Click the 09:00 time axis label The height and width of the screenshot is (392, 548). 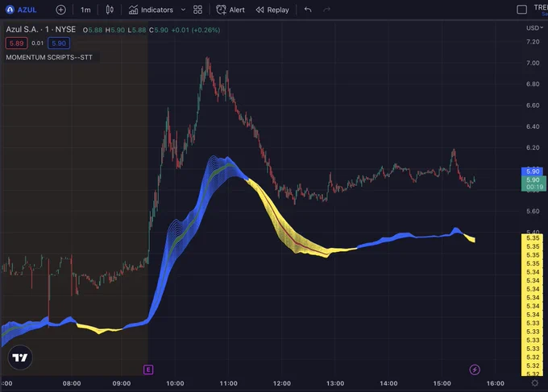pyautogui.click(x=122, y=383)
